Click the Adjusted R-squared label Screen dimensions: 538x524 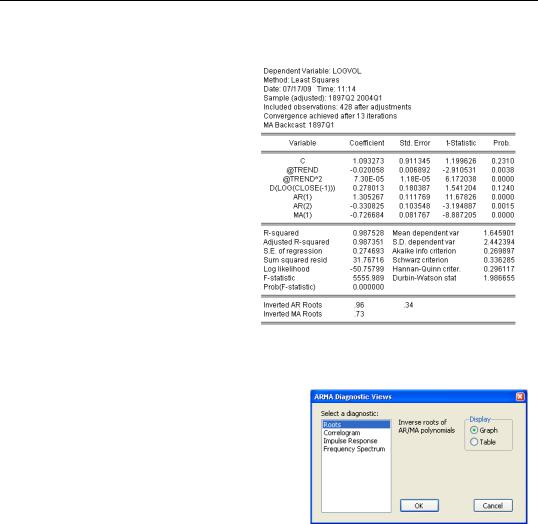tap(296, 242)
